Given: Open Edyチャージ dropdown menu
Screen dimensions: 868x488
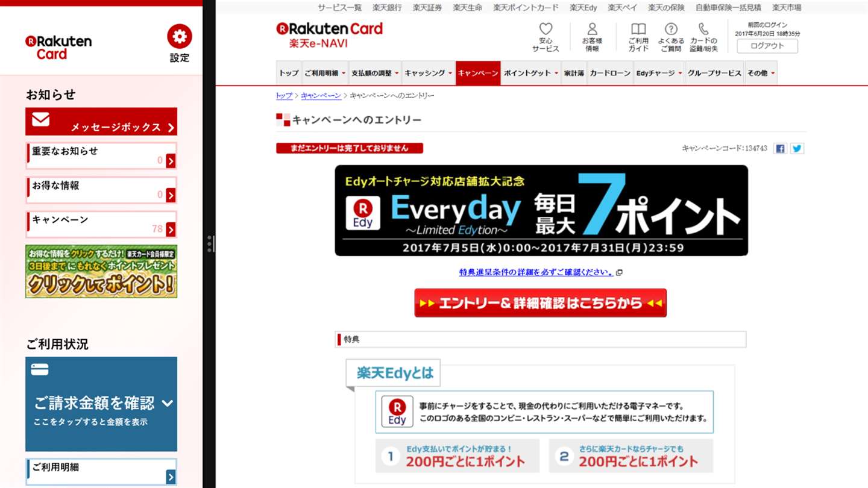Looking at the screenshot, I should [x=659, y=73].
